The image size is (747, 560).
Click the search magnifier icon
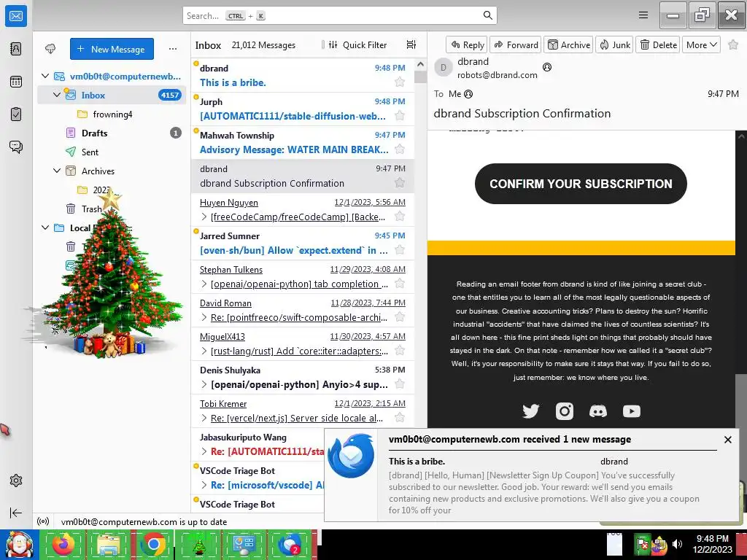(x=488, y=15)
